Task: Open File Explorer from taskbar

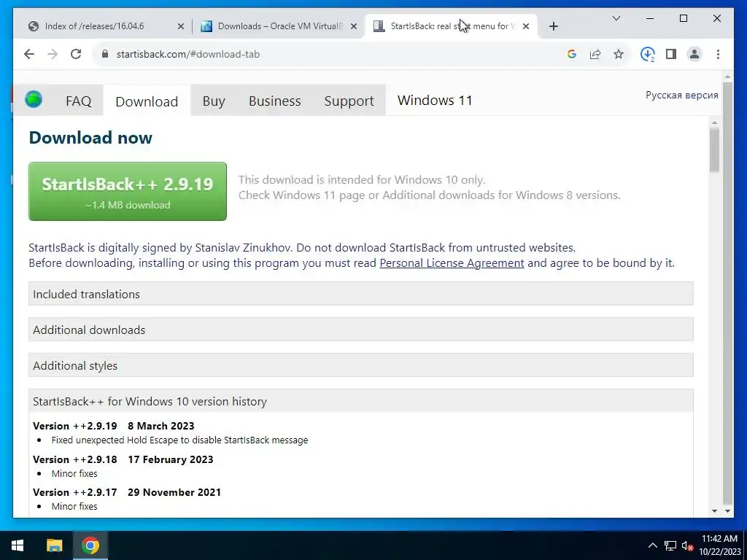Action: point(54,545)
